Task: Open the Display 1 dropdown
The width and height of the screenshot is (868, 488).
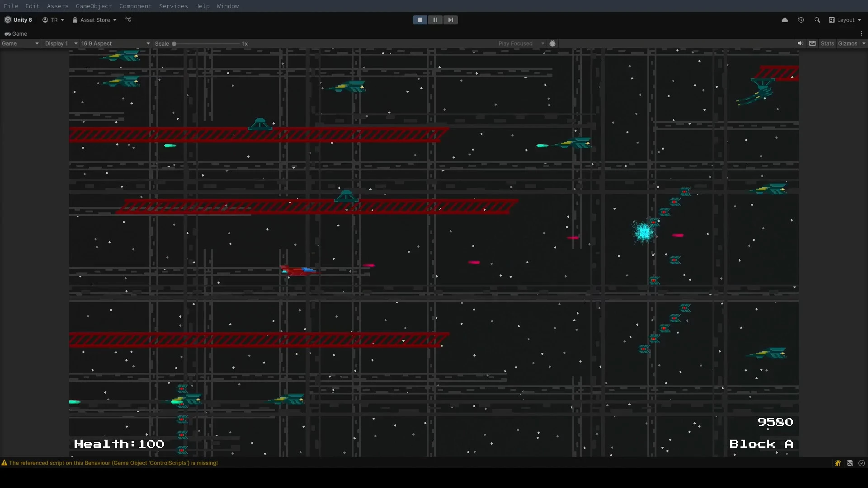Action: pos(60,43)
